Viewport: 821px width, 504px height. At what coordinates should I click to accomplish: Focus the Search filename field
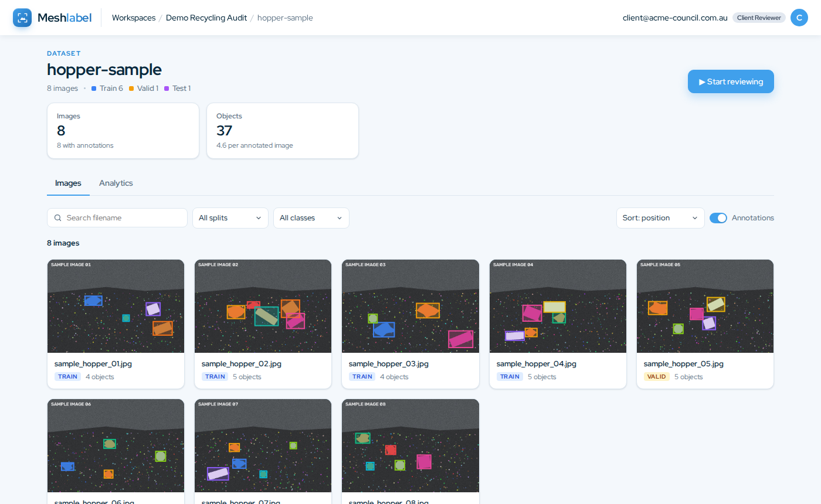tap(117, 218)
